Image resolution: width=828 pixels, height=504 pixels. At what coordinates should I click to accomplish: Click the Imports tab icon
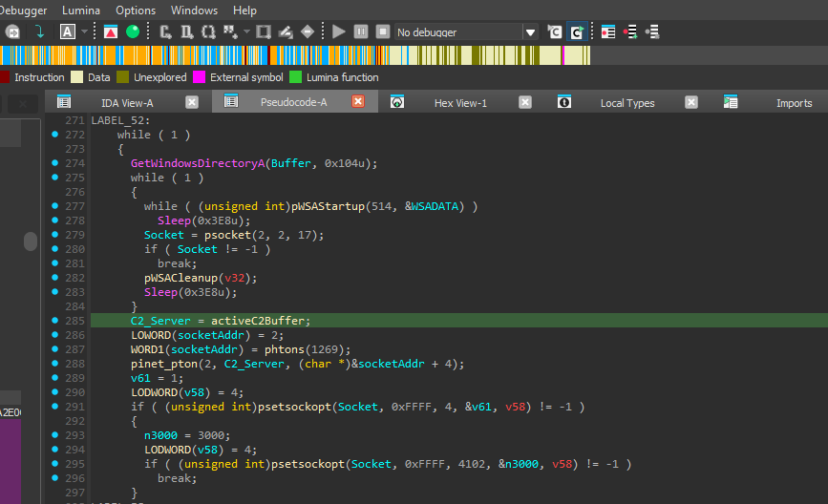[x=731, y=102]
